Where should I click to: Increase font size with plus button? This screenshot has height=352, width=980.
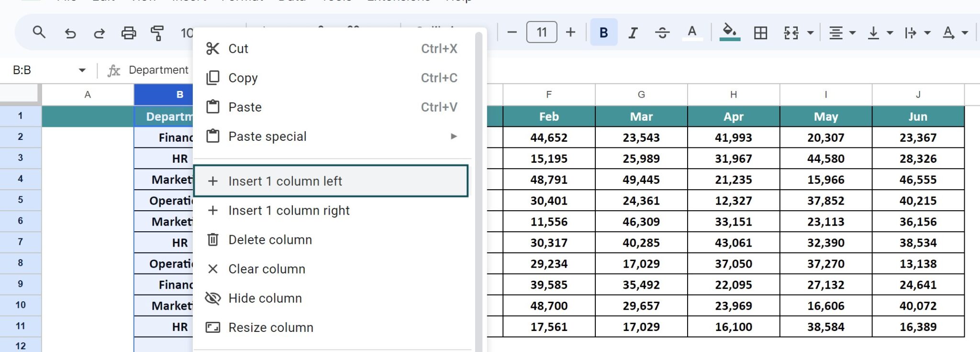570,33
